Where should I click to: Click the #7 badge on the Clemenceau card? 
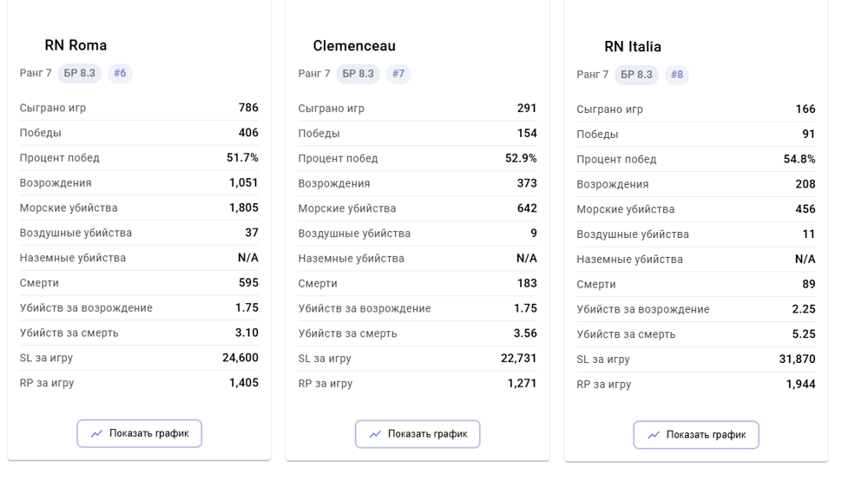point(398,74)
